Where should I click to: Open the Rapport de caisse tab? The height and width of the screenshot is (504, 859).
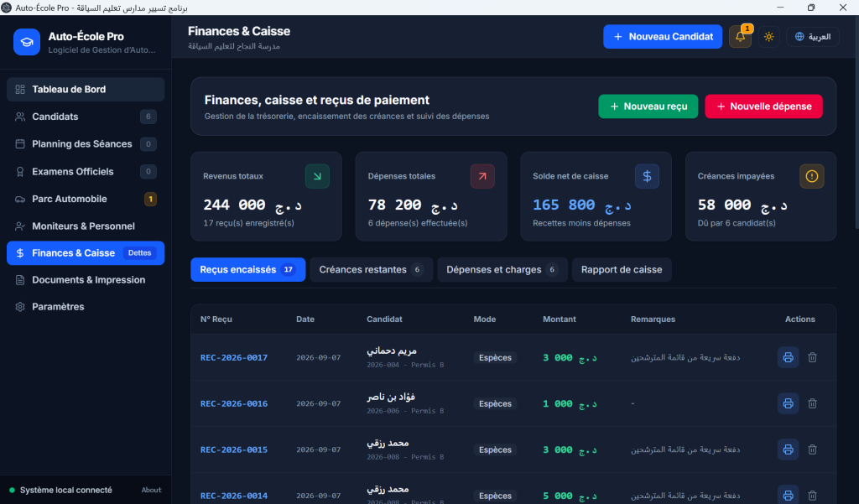pos(622,269)
